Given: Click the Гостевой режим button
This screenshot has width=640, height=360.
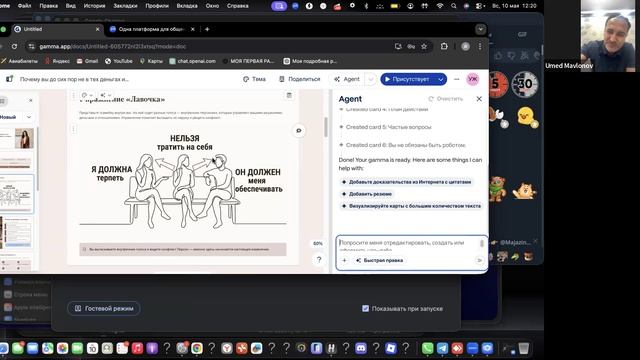Looking at the screenshot, I should (x=104, y=309).
